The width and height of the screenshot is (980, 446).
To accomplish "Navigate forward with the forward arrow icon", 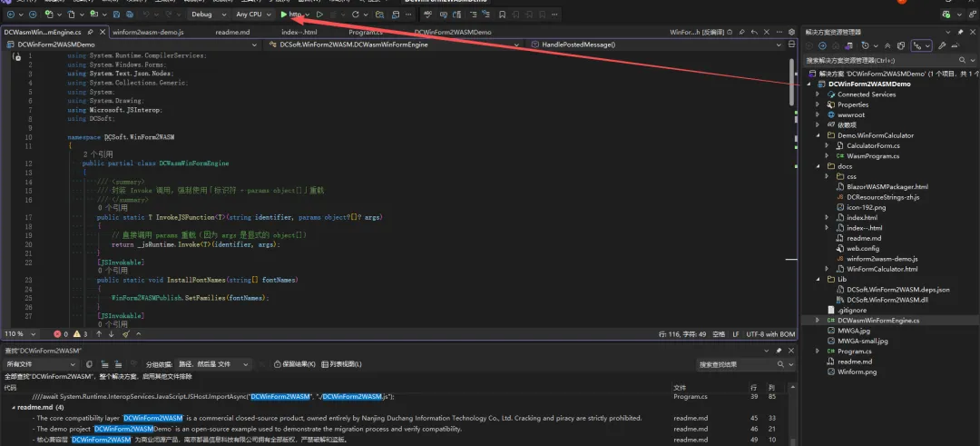I will [33, 14].
